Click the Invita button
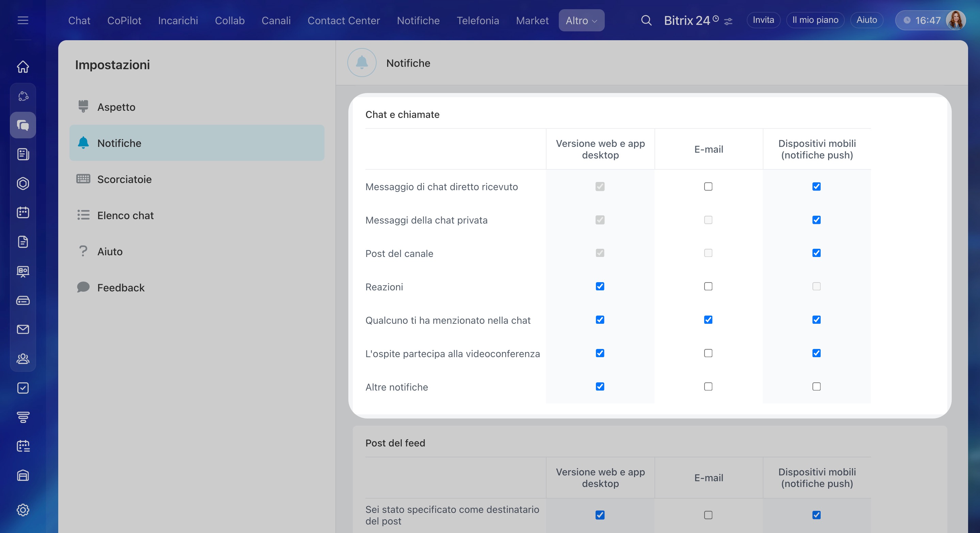This screenshot has height=533, width=980. (x=763, y=20)
